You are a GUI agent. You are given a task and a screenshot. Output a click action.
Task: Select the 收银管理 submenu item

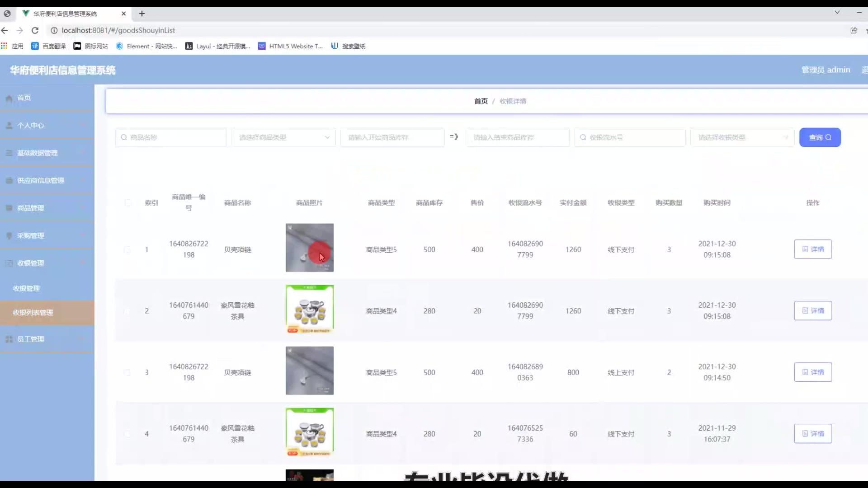26,288
